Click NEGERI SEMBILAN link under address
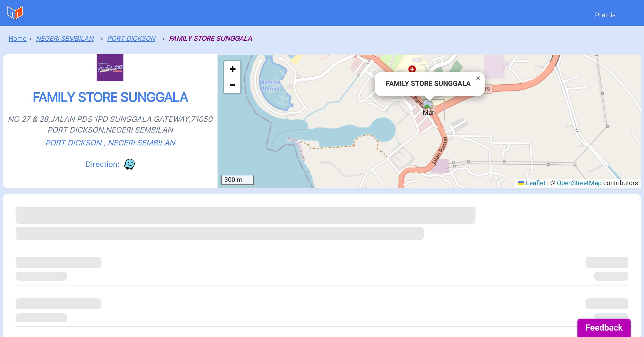This screenshot has height=337, width=644. [x=142, y=143]
